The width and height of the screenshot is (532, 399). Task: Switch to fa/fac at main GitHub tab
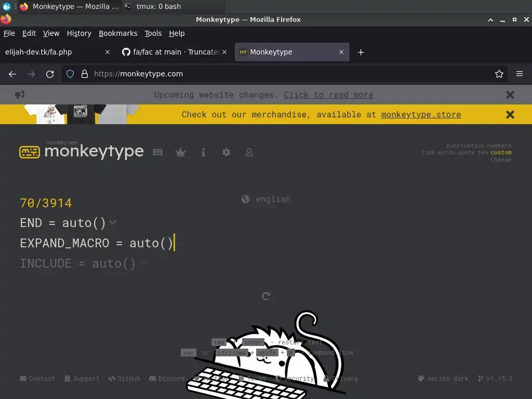174,52
